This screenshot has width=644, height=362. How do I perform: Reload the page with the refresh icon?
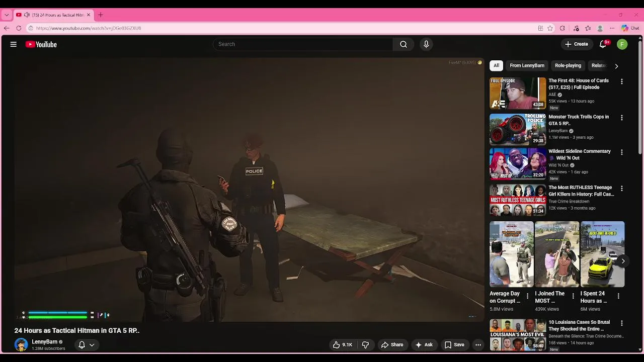pyautogui.click(x=19, y=28)
